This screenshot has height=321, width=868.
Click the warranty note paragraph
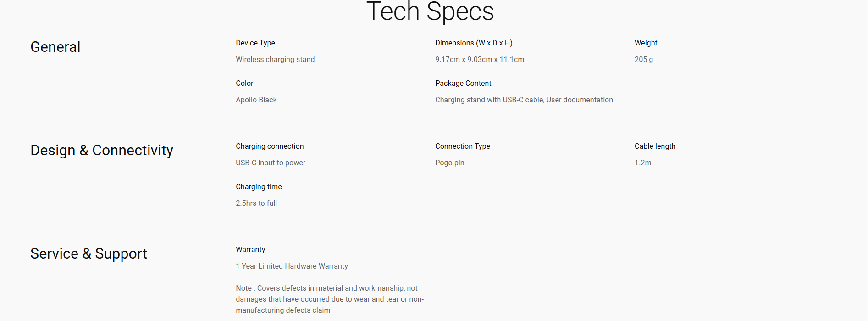pyautogui.click(x=330, y=299)
